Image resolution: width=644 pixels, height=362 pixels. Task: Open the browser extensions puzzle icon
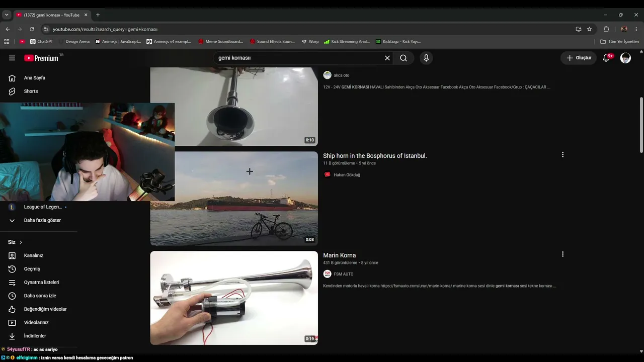pyautogui.click(x=606, y=29)
